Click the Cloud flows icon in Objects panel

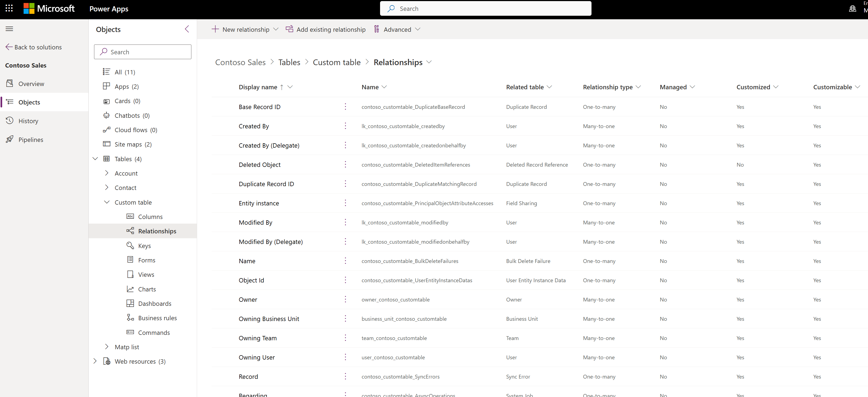[x=106, y=129]
